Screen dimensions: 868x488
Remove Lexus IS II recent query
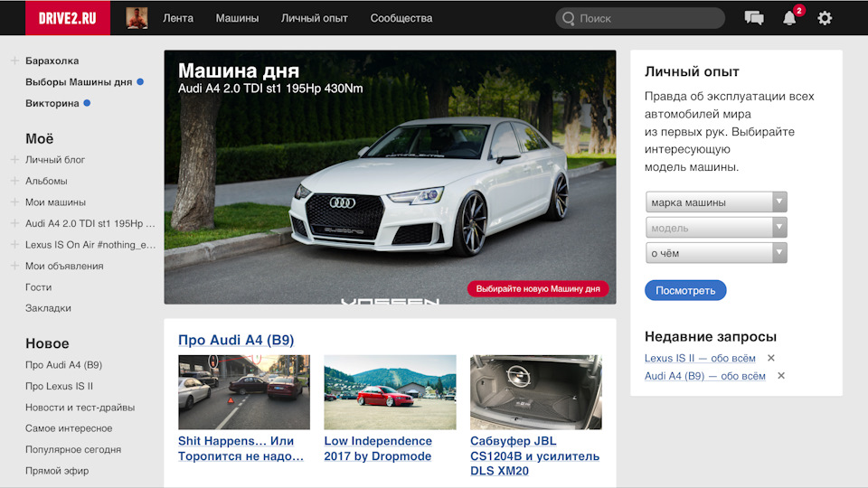771,358
